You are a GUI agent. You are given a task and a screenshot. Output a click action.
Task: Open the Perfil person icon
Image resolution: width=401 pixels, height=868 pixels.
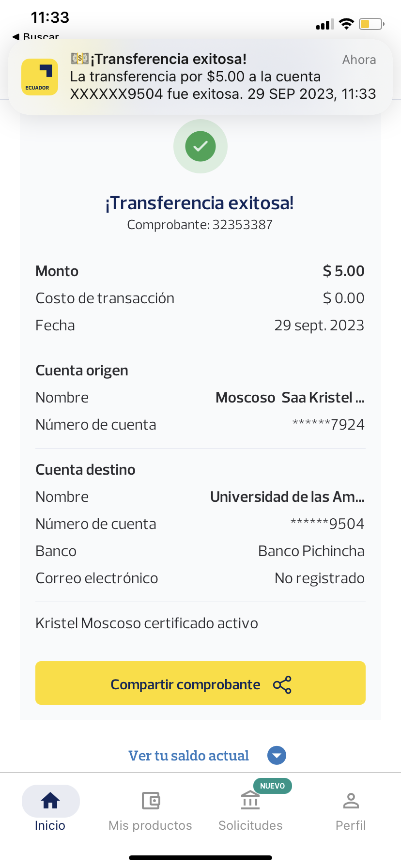click(x=351, y=801)
